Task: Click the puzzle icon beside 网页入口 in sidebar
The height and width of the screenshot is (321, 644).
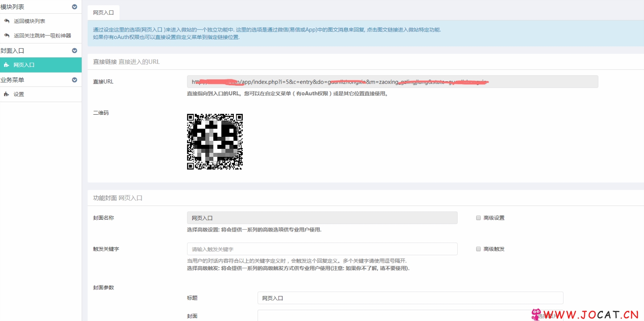Action: (x=6, y=65)
